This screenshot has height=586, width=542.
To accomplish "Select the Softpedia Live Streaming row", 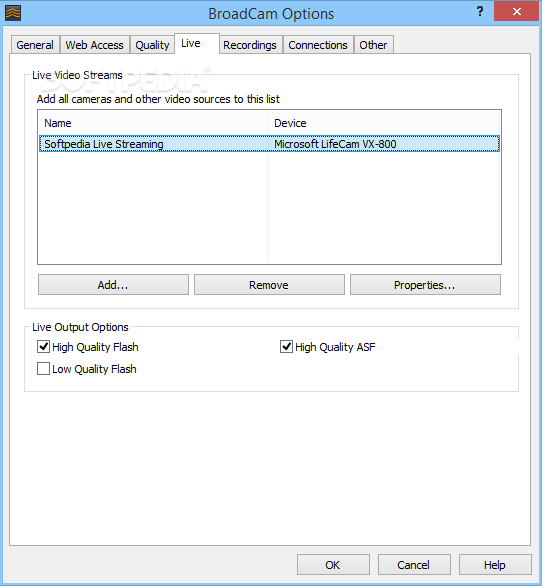I will tap(269, 144).
